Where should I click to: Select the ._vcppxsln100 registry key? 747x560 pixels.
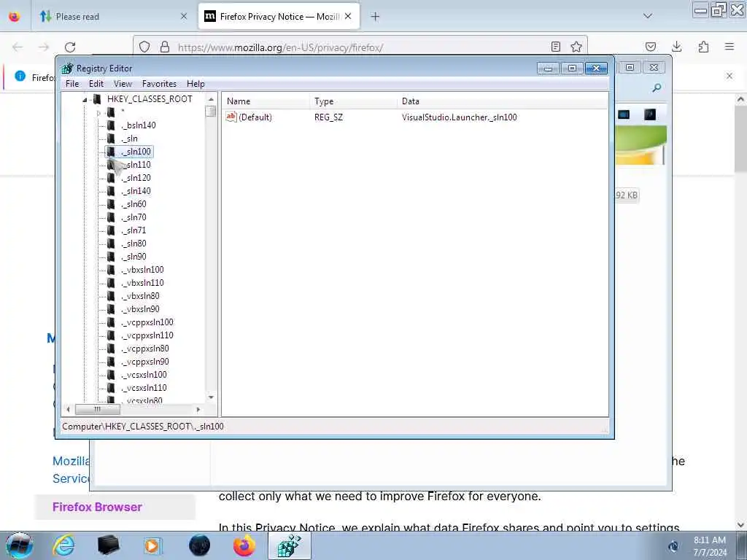coord(147,322)
